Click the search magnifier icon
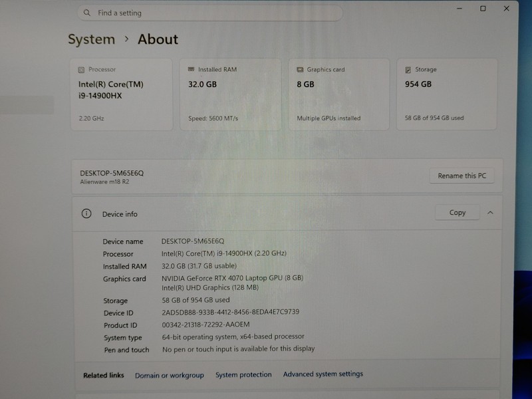532x399 pixels. [87, 13]
